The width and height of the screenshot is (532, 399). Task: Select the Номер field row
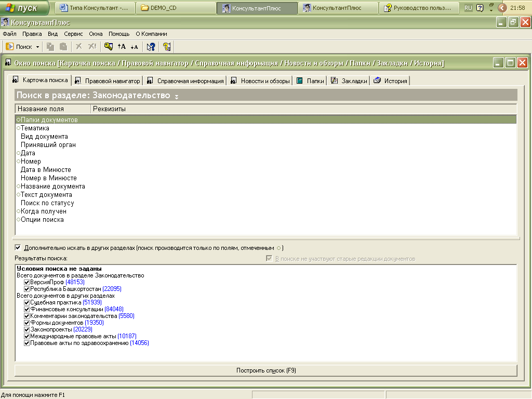tap(265, 162)
